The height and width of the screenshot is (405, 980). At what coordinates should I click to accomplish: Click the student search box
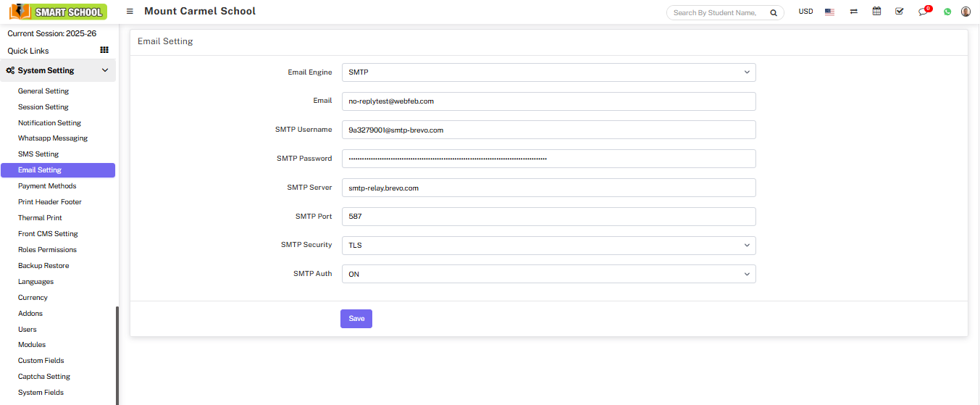point(716,12)
